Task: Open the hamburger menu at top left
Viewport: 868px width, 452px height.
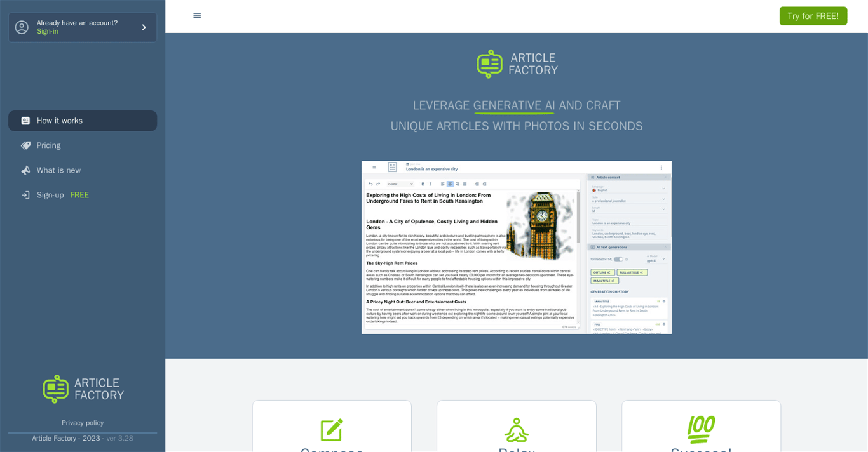Action: (x=197, y=15)
